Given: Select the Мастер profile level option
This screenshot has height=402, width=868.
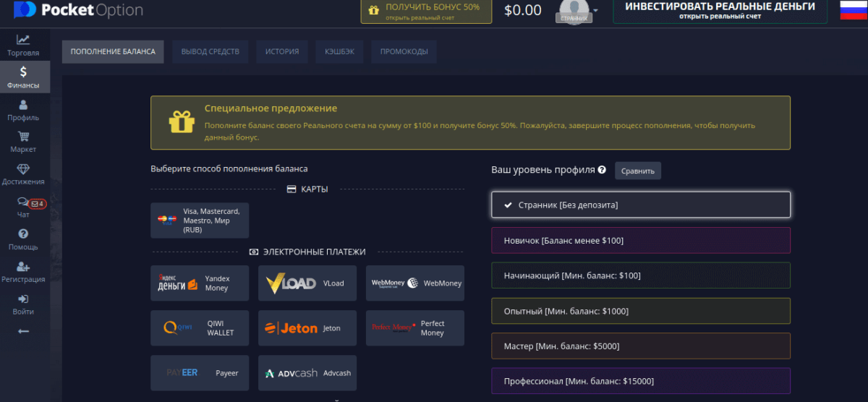Looking at the screenshot, I should pos(640,346).
